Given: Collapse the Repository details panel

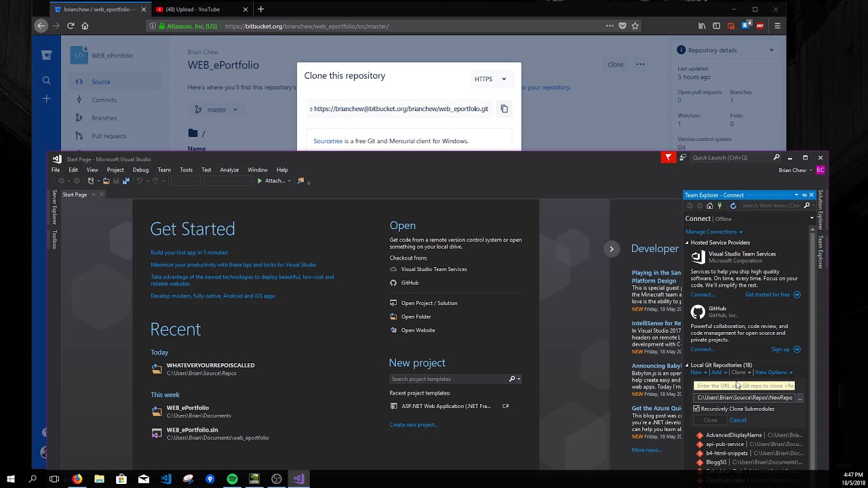Looking at the screenshot, I should 771,50.
